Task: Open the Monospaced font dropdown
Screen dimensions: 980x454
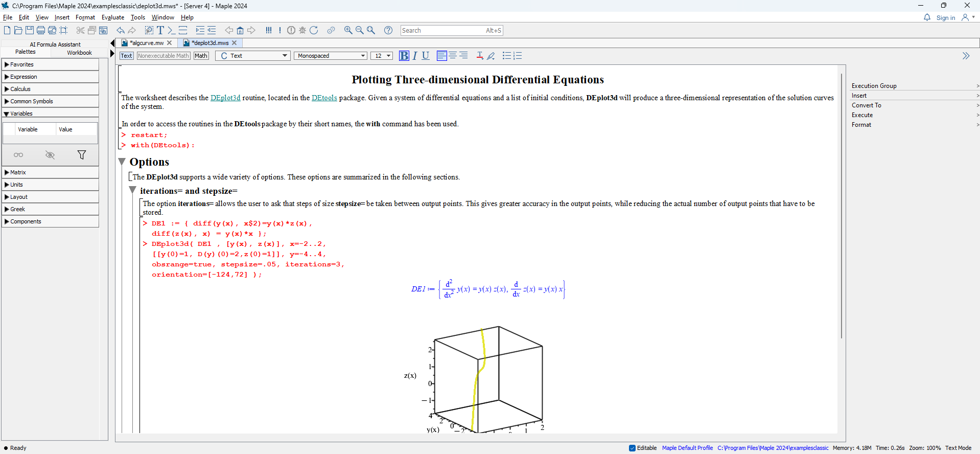Action: click(x=331, y=56)
